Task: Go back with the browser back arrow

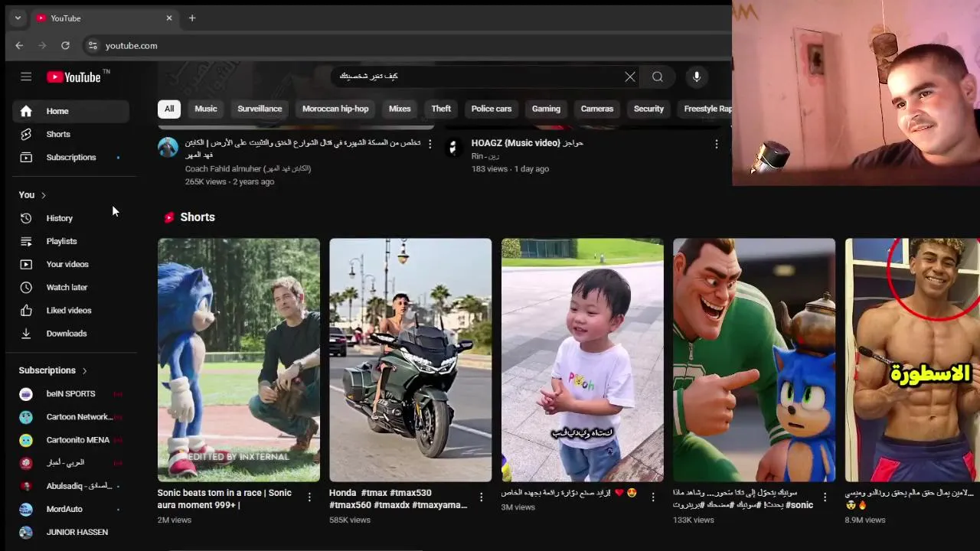Action: 19,46
